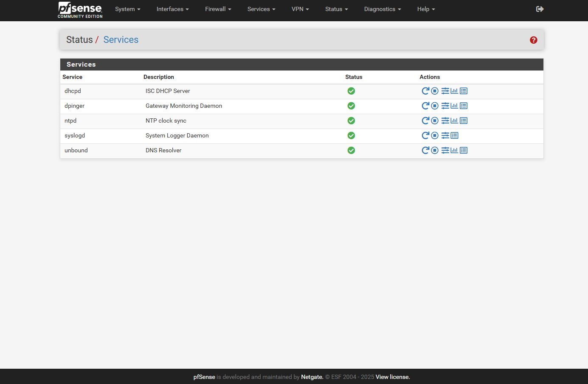The height and width of the screenshot is (384, 588).
Task: Open related settings for syslogd
Action: 445,135
